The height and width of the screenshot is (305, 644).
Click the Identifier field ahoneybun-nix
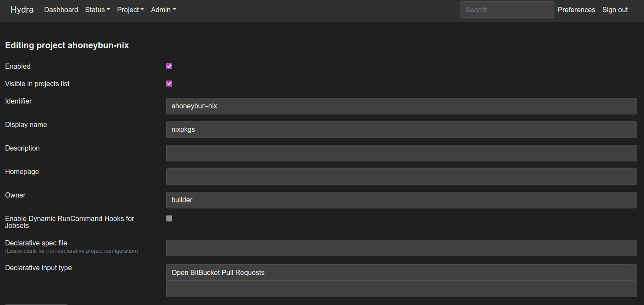[401, 106]
